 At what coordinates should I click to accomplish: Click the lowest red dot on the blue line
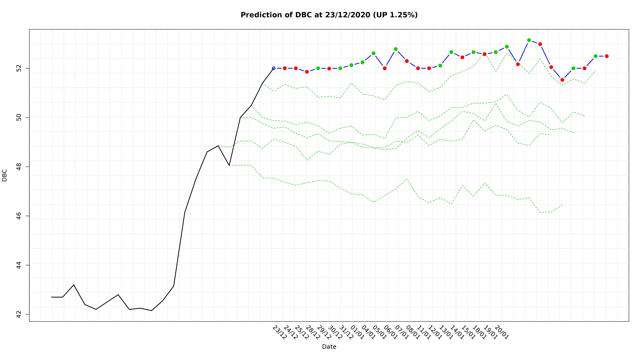click(562, 80)
